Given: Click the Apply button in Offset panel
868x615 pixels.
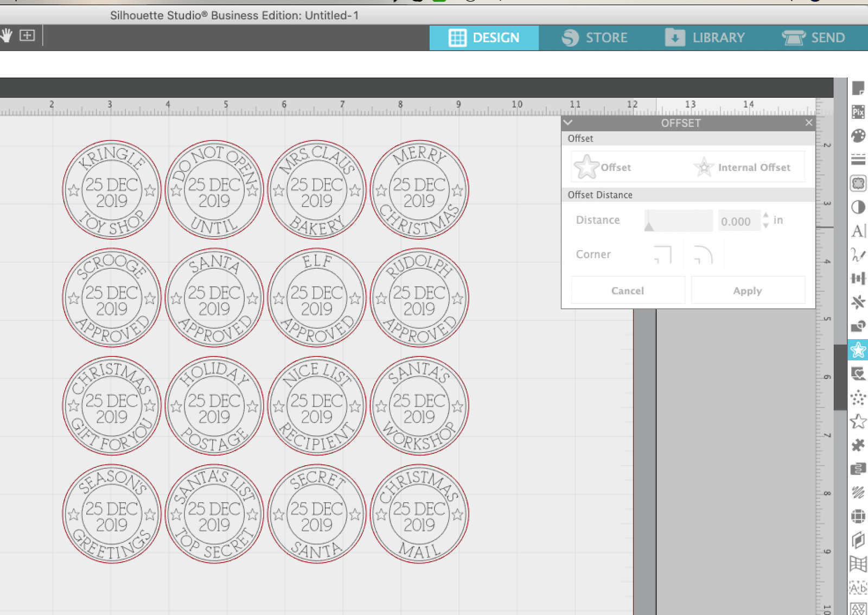Looking at the screenshot, I should tap(748, 290).
